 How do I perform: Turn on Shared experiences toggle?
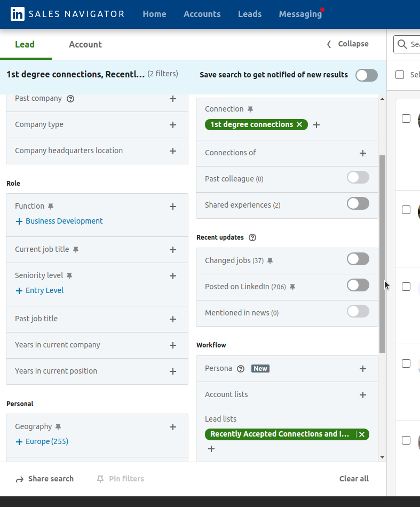(358, 203)
